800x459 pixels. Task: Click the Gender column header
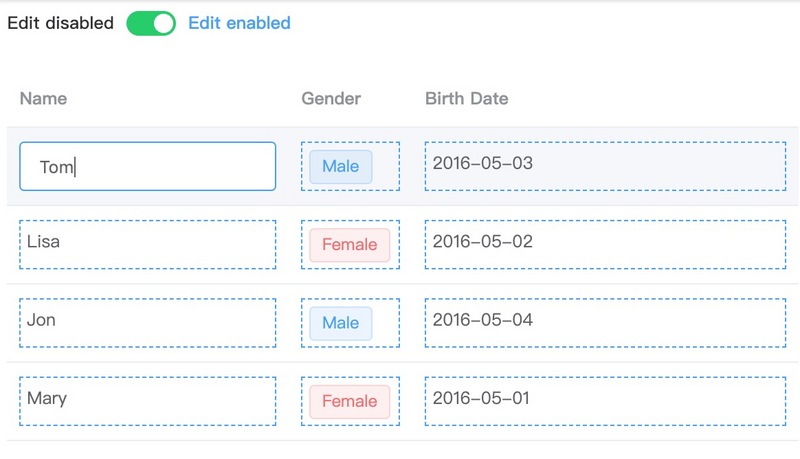pyautogui.click(x=331, y=98)
